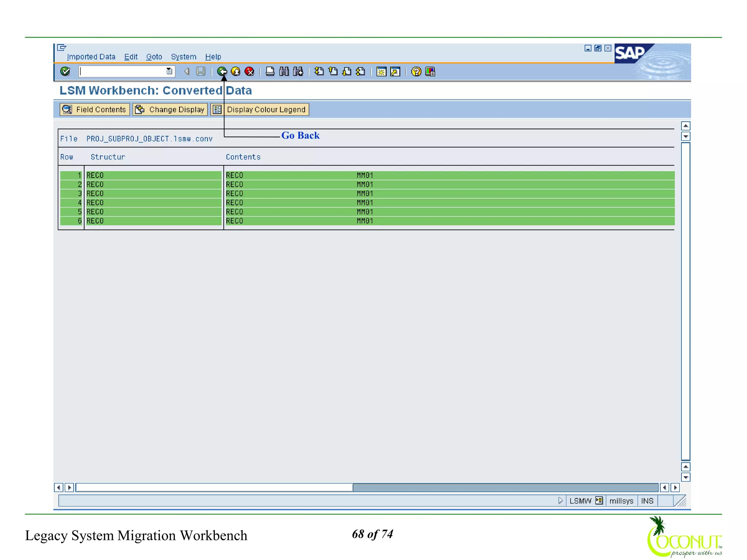Click the Generate Shortcut icon
This screenshot has width=747, height=560.
click(x=395, y=71)
